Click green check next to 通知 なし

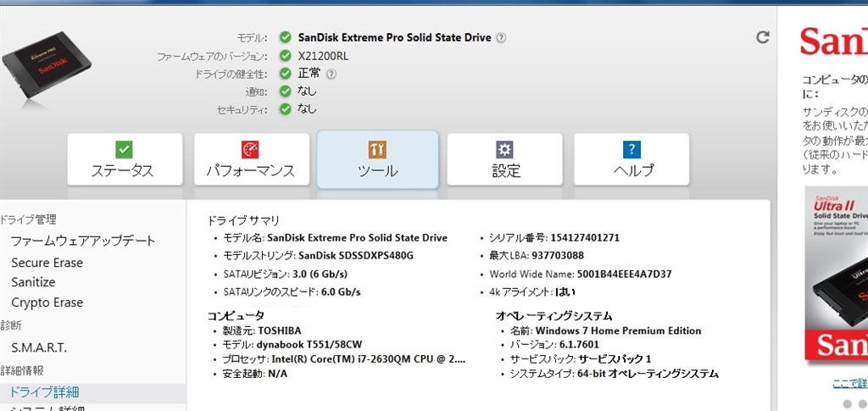(x=285, y=92)
